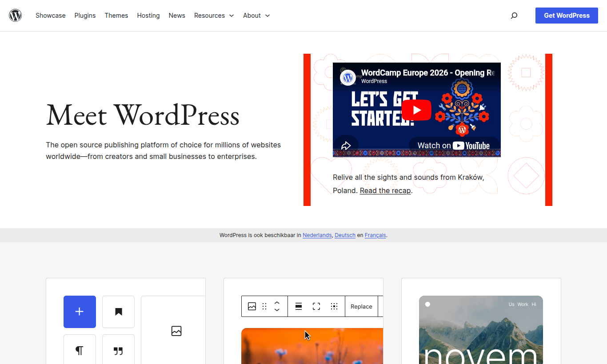This screenshot has width=607, height=364.
Task: Open the Hosting menu item
Action: coord(148,16)
